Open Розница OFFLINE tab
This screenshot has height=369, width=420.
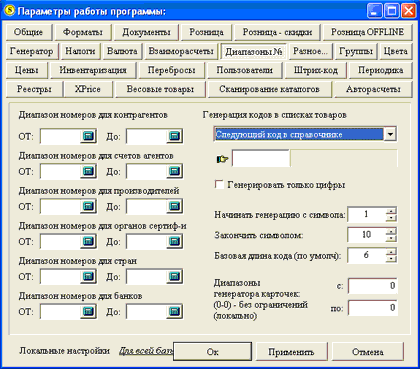(x=367, y=32)
